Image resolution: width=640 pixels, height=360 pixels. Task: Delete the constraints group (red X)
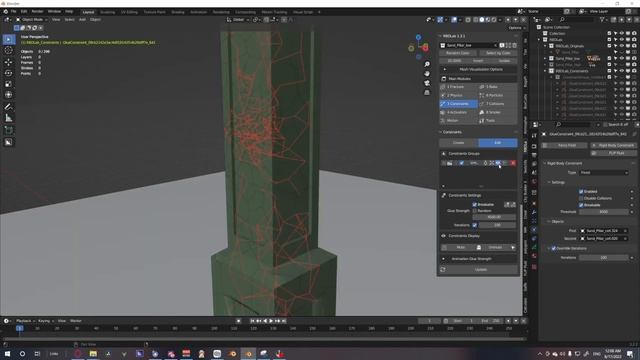[x=513, y=163]
